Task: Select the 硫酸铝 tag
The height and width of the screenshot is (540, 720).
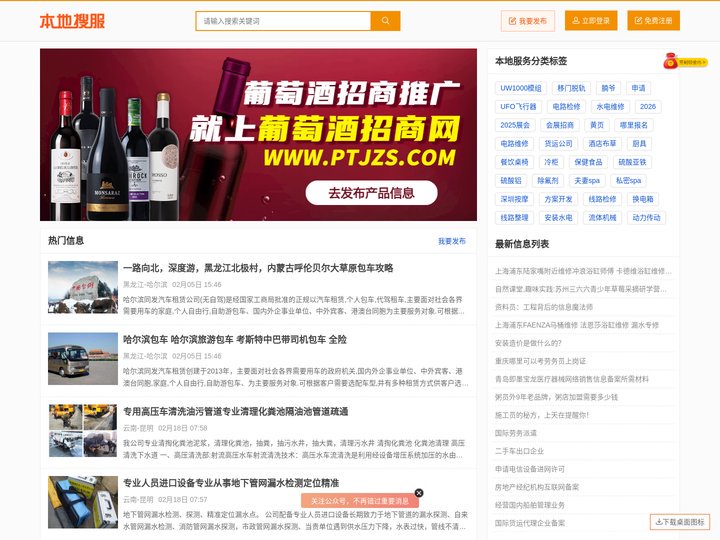Action: [x=511, y=180]
